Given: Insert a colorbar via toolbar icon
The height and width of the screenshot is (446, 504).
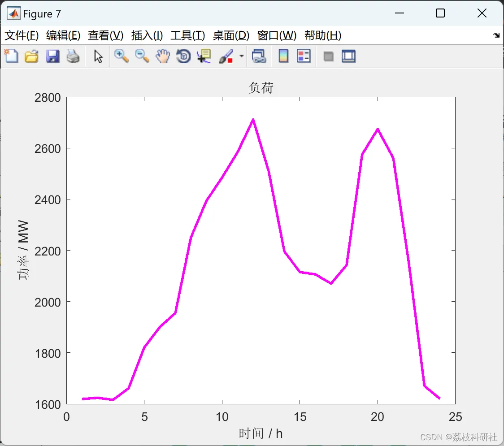Looking at the screenshot, I should [283, 56].
